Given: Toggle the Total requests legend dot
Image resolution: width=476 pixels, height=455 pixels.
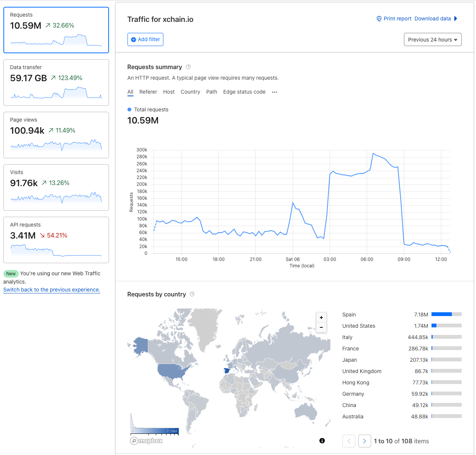Looking at the screenshot, I should coord(129,110).
